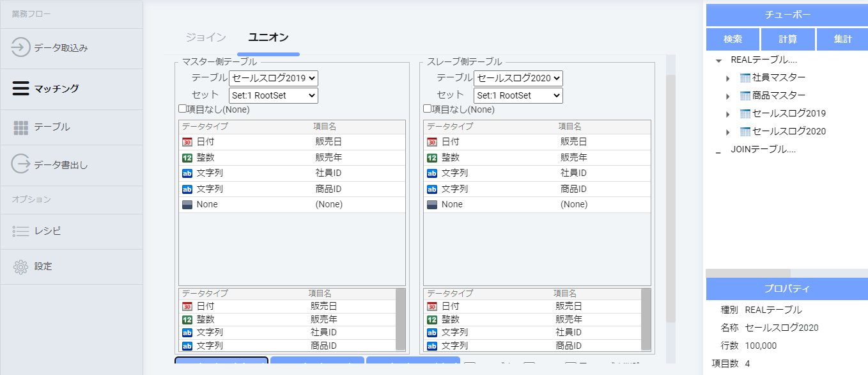Click the マッチング hamburger icon
Viewport: 868px width, 375px height.
(x=21, y=88)
